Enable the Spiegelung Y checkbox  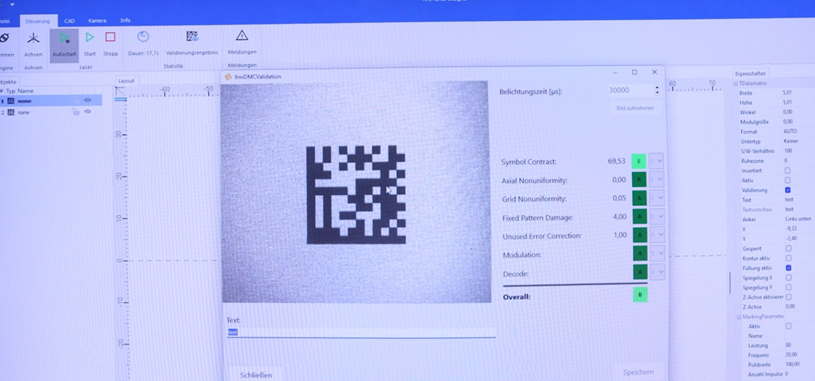coord(788,287)
